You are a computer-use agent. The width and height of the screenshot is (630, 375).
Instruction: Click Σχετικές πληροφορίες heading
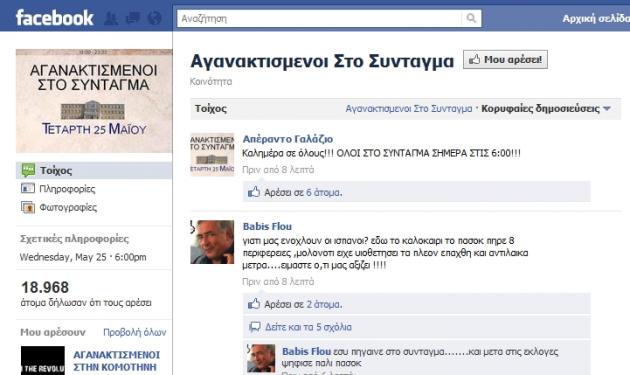pyautogui.click(x=74, y=239)
